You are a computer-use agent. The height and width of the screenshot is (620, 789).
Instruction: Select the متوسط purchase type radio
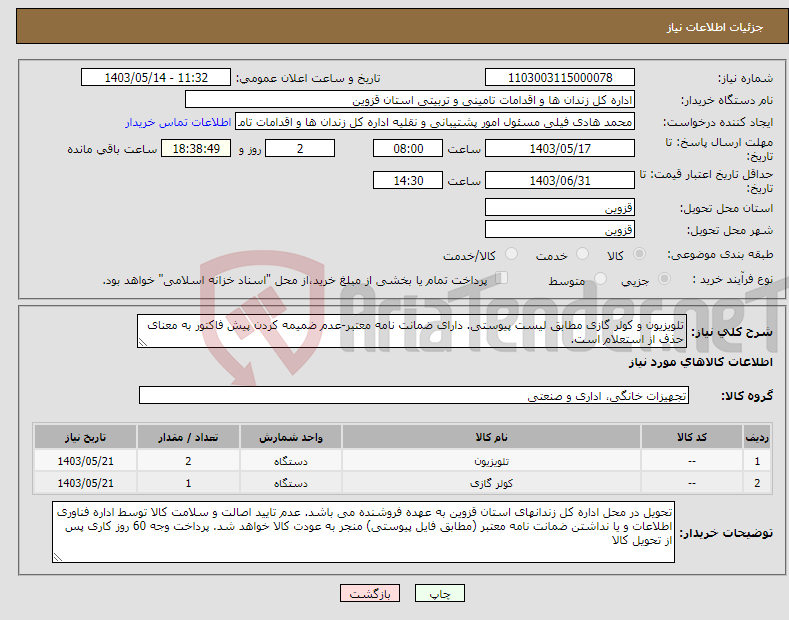(x=600, y=278)
